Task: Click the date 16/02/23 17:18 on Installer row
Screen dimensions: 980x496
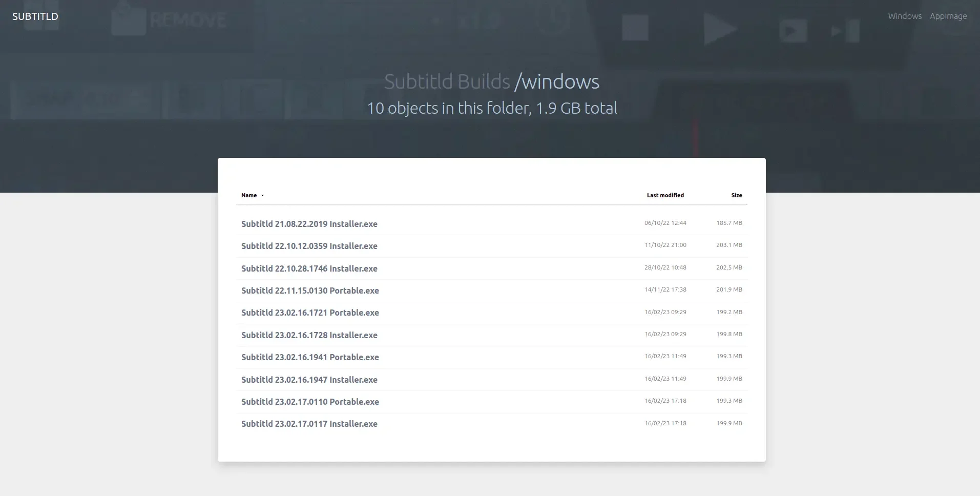Action: pos(665,423)
